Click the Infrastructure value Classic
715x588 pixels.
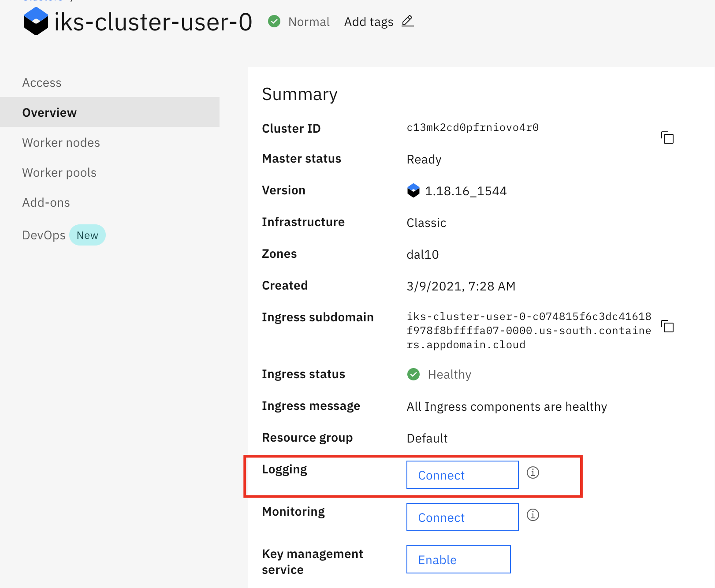pos(426,223)
